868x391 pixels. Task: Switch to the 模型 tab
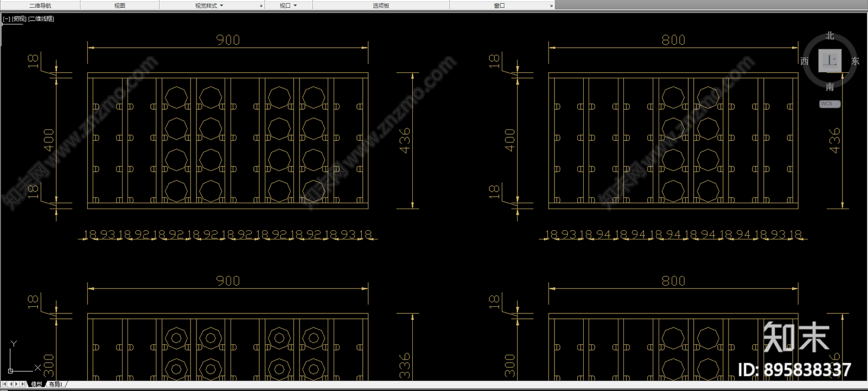(36, 384)
